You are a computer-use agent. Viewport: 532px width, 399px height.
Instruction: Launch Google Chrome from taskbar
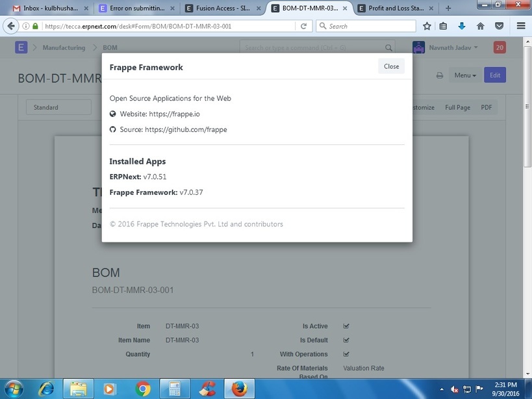pyautogui.click(x=143, y=389)
